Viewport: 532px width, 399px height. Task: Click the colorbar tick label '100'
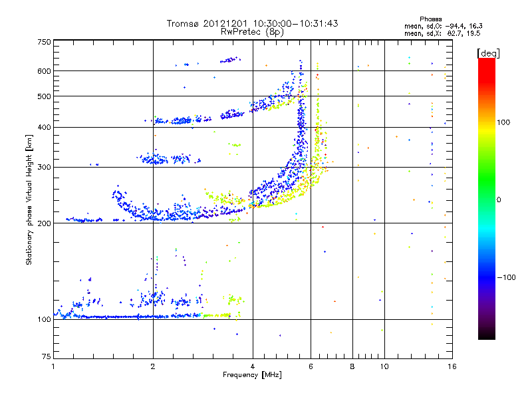point(503,122)
